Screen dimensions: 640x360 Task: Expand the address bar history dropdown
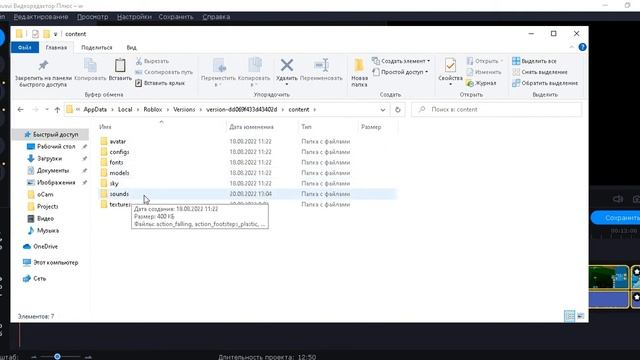(382, 109)
